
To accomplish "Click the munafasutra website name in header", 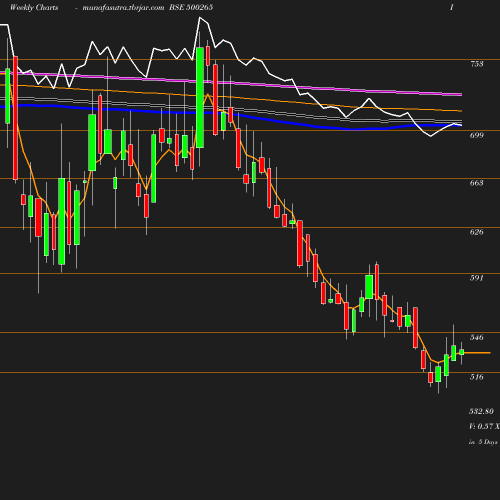I will [x=123, y=8].
